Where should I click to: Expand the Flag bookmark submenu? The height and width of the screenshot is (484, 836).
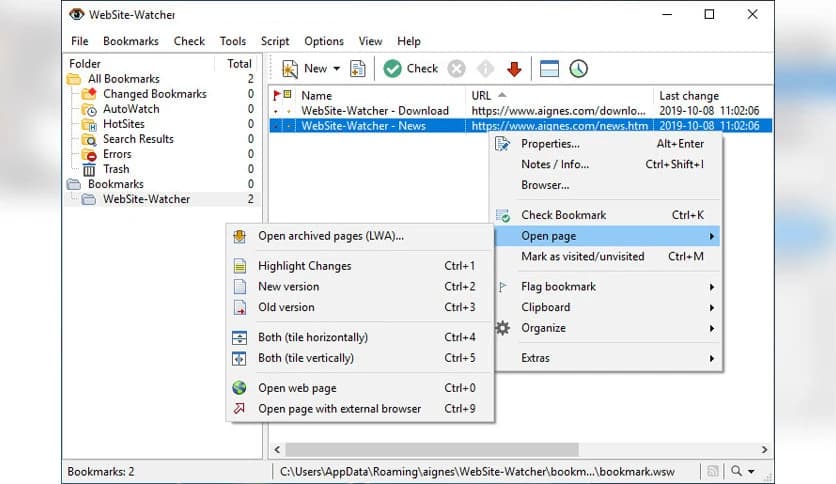[608, 287]
